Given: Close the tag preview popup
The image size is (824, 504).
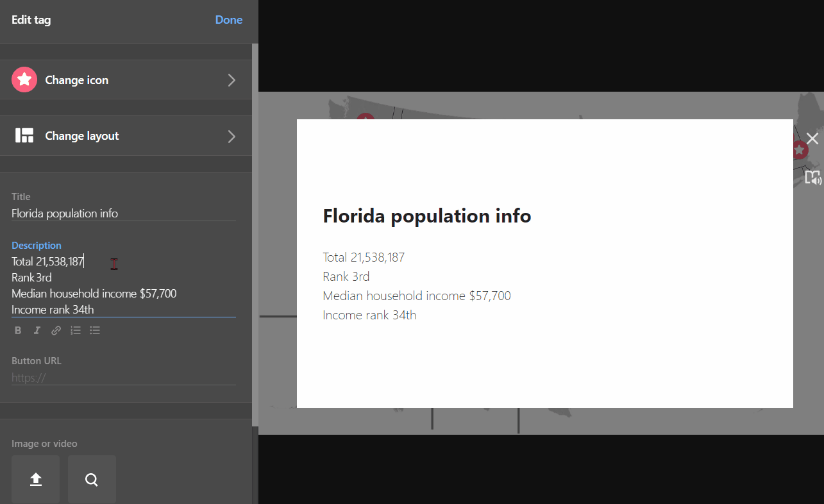Looking at the screenshot, I should (x=812, y=139).
